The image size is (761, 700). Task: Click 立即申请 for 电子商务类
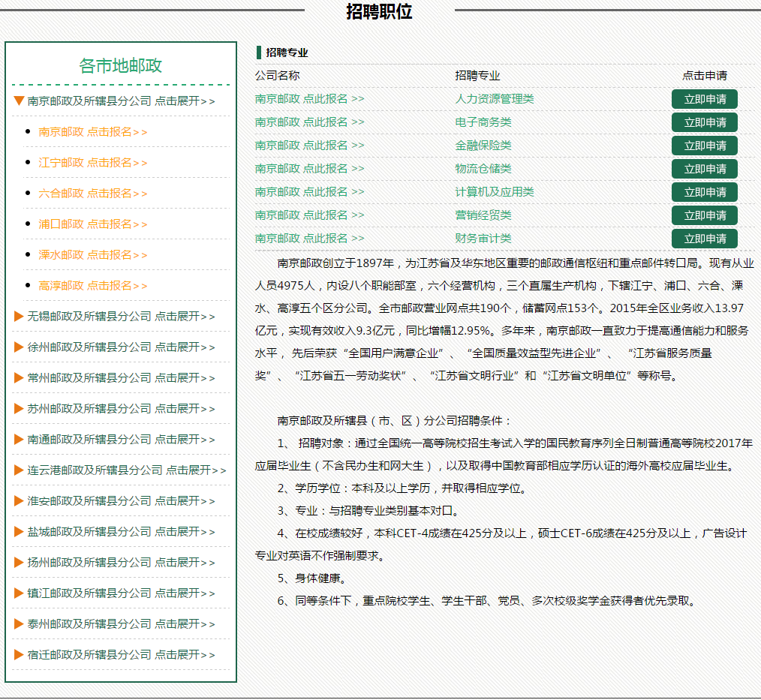click(705, 122)
